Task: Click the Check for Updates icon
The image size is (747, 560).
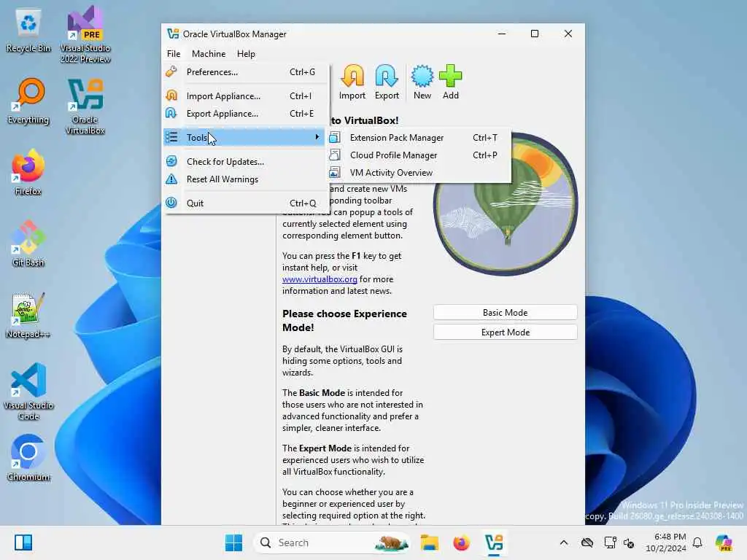Action: (171, 161)
